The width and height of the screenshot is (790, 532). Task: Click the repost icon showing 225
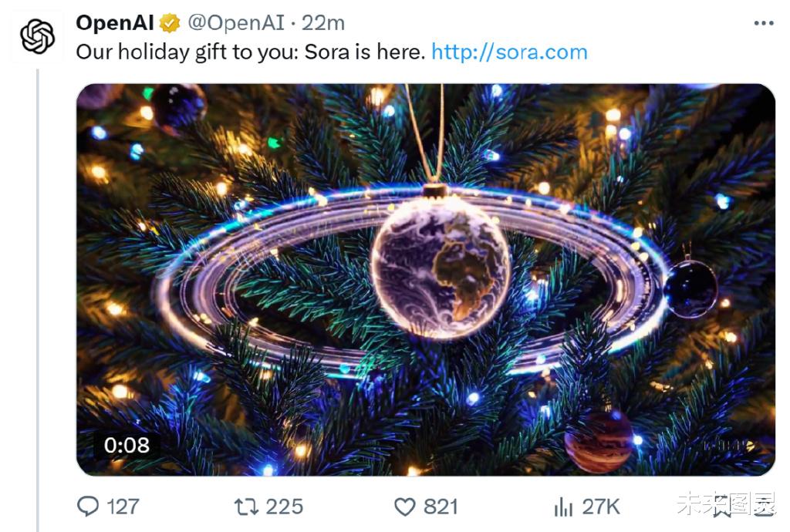click(x=245, y=507)
